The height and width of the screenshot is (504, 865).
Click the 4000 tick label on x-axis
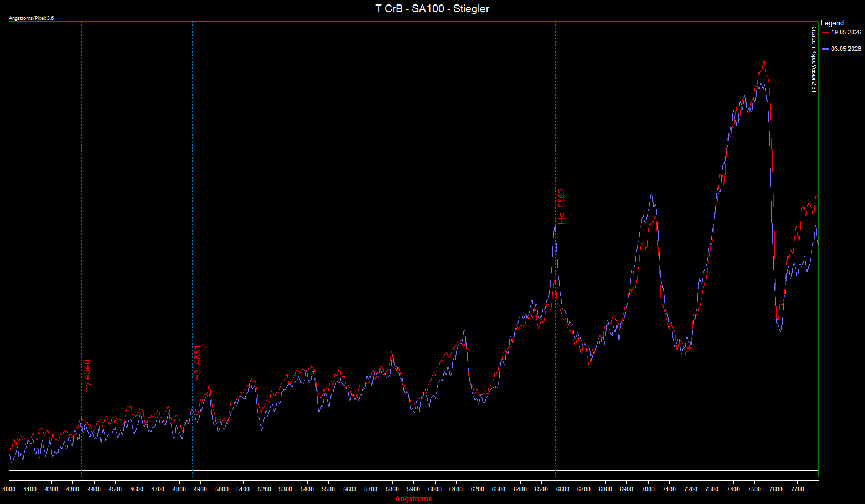click(x=9, y=489)
